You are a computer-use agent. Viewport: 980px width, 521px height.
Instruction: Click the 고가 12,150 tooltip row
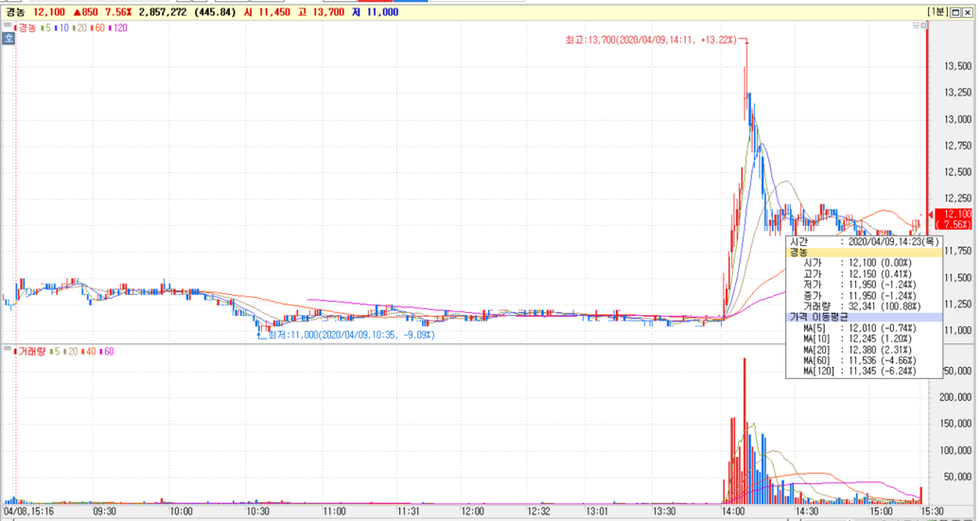pos(865,274)
